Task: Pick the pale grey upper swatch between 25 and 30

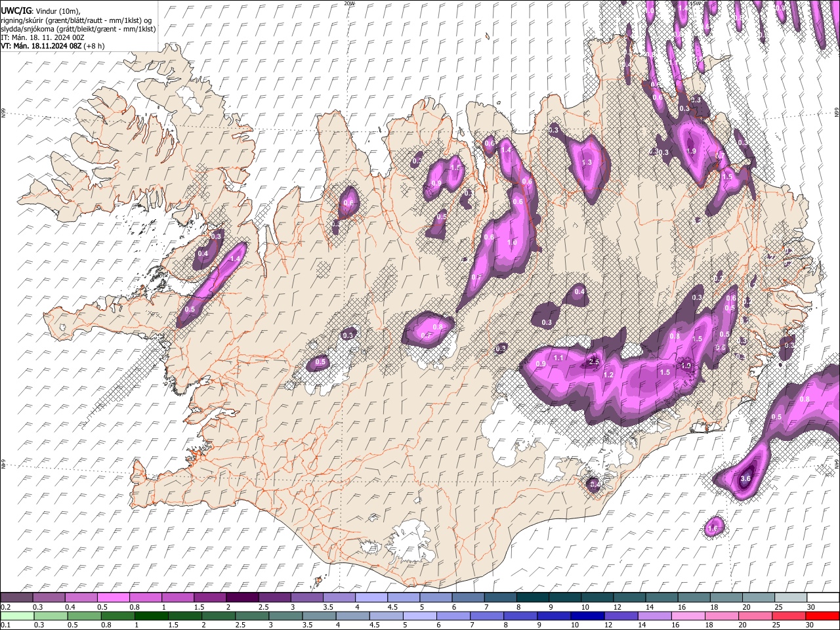Action: tap(790, 598)
